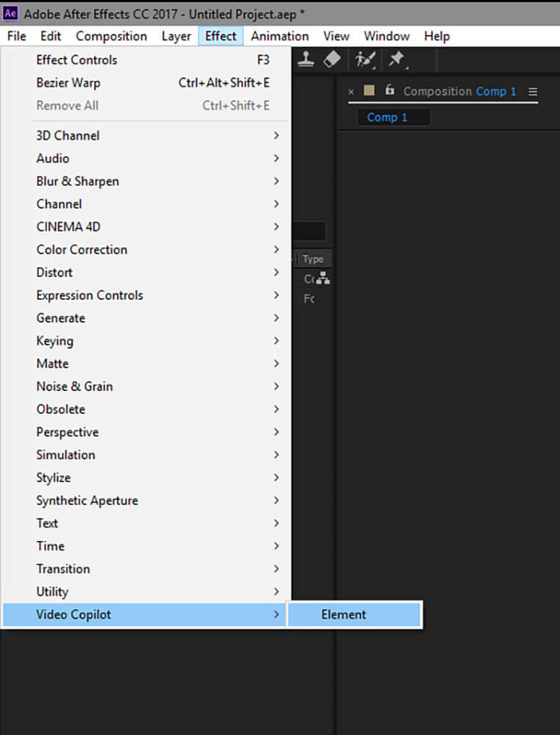Open the Composition panel hamburger menu

click(x=533, y=92)
